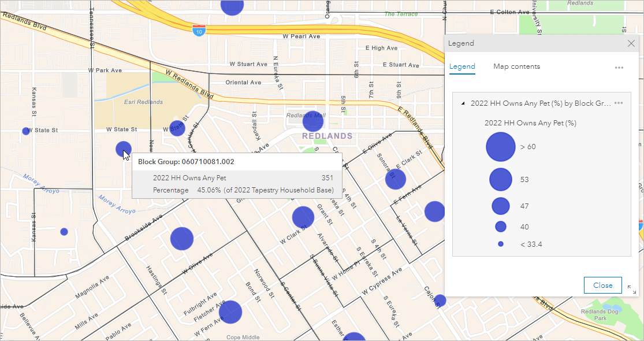Viewport: 644px width, 341px height.
Task: Click the Interstate 10 highway shield
Action: tap(199, 30)
